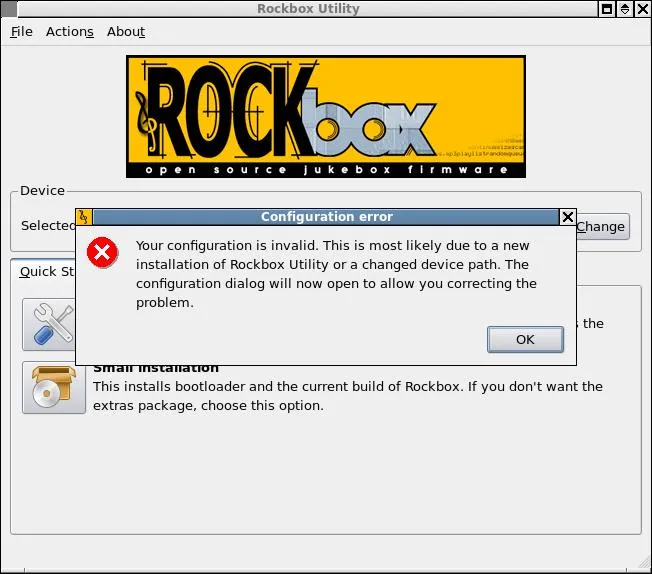This screenshot has height=574, width=652.
Task: Click the window menu icon at top-left
Action: tap(9, 9)
